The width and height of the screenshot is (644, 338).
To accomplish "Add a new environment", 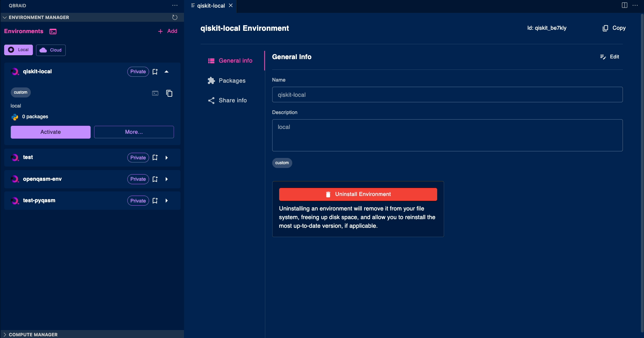I will tap(167, 31).
